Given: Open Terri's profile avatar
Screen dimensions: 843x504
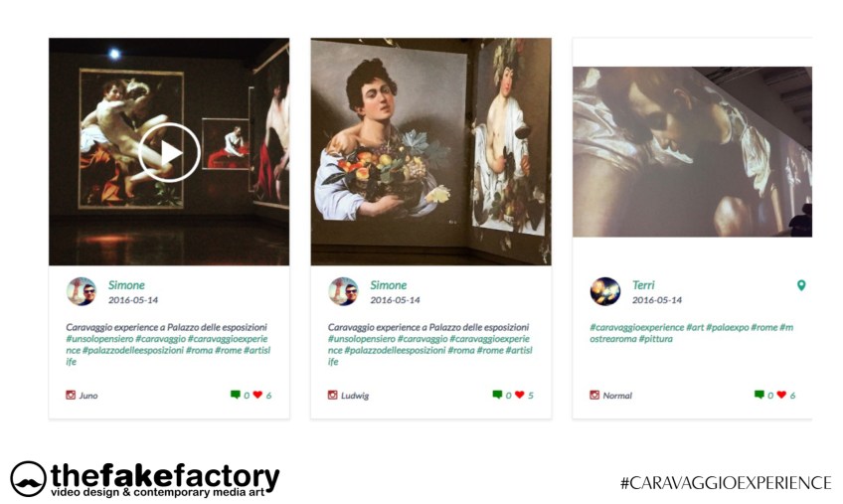Looking at the screenshot, I should 604,291.
